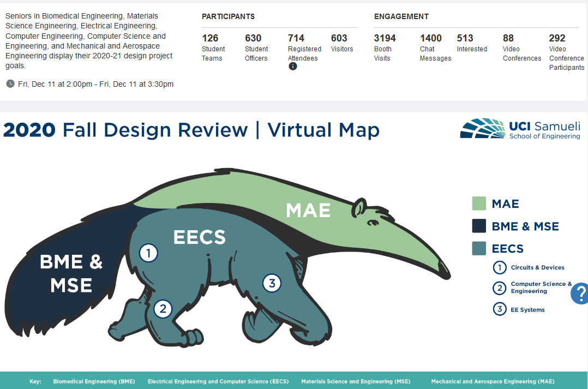Image resolution: width=588 pixels, height=389 pixels.
Task: Open the MAE region on the anteater
Action: 308,210
